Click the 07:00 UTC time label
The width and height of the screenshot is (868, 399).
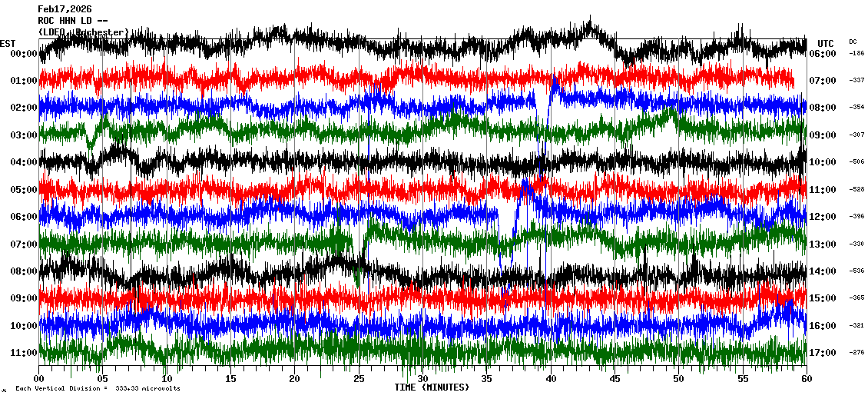(823, 81)
